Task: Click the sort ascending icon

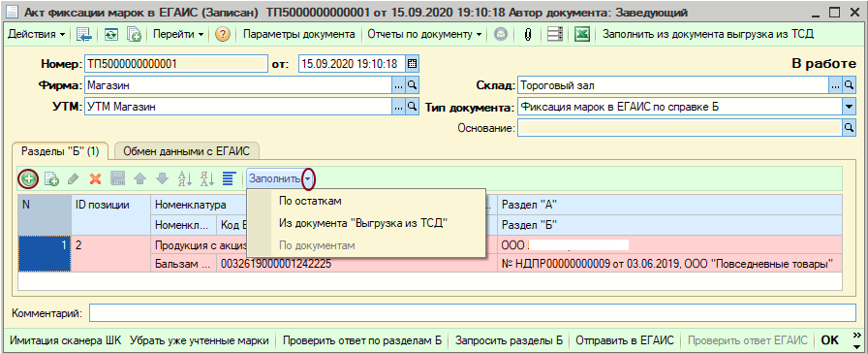Action: pos(184,178)
